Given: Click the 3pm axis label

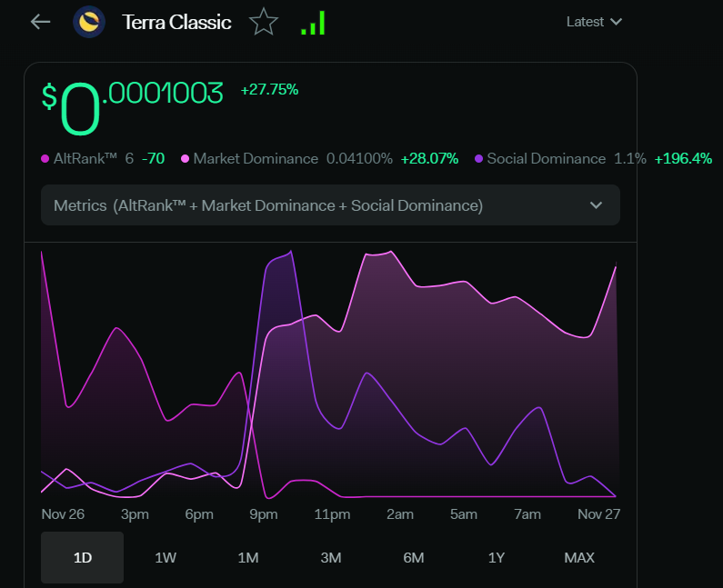Looking at the screenshot, I should point(135,514).
